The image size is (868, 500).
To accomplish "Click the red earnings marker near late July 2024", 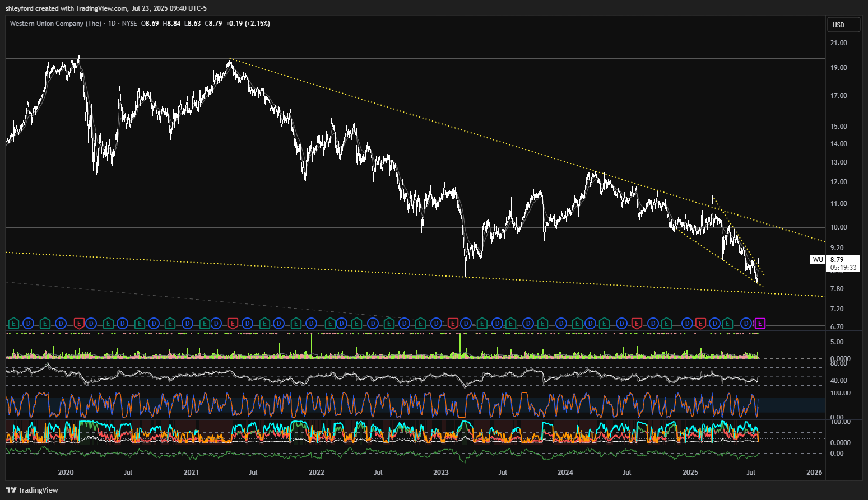I will tap(637, 323).
